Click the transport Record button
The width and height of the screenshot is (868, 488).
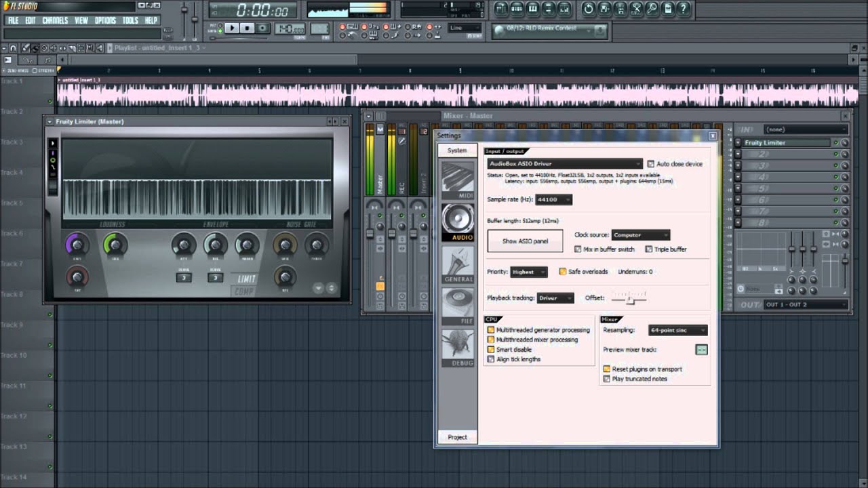tap(262, 28)
